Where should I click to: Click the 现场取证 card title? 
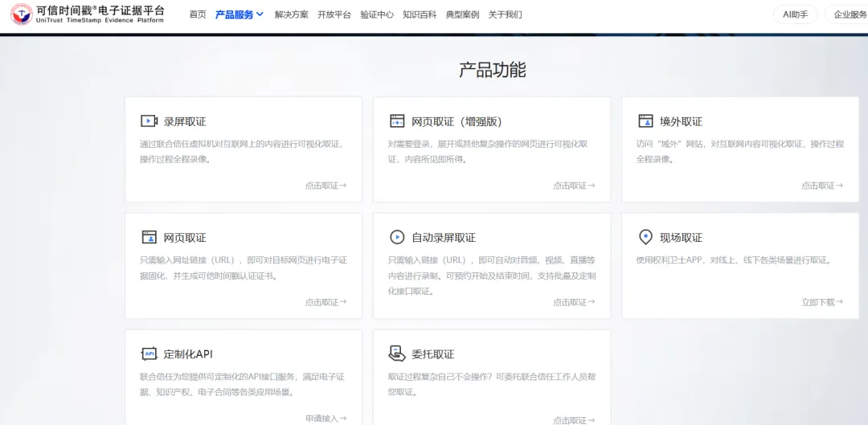(681, 238)
